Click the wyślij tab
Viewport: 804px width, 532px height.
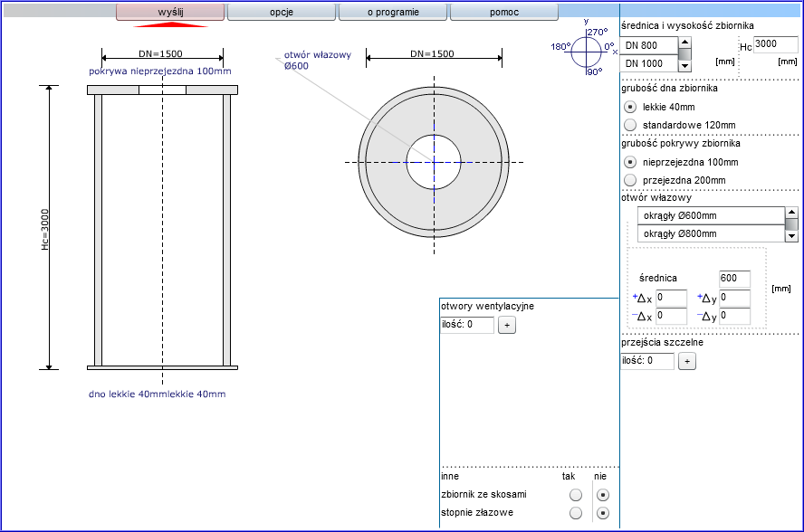click(170, 12)
